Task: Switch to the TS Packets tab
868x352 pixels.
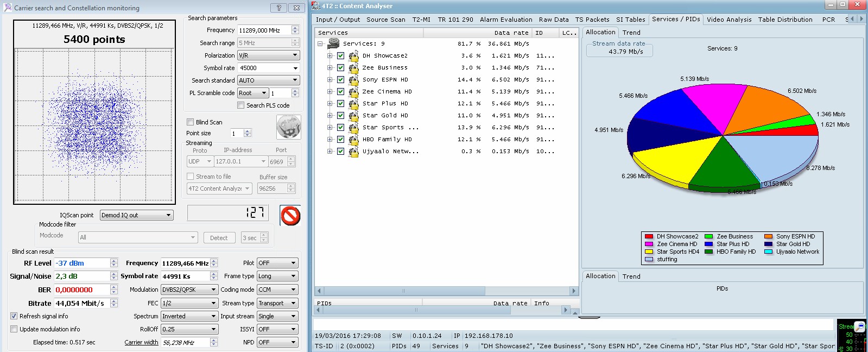Action: (592, 20)
